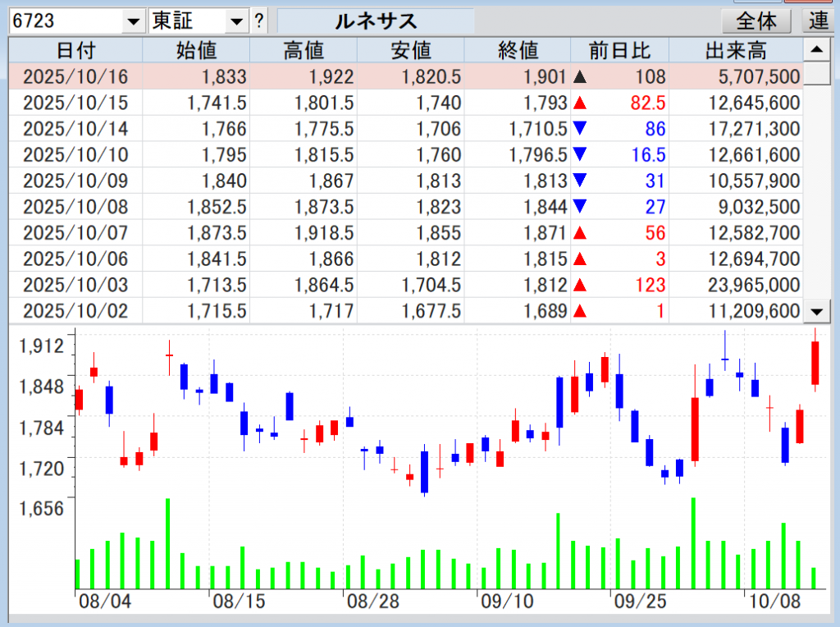Click the rightmost red candlestick on chart
840x627 pixels.
[x=815, y=363]
